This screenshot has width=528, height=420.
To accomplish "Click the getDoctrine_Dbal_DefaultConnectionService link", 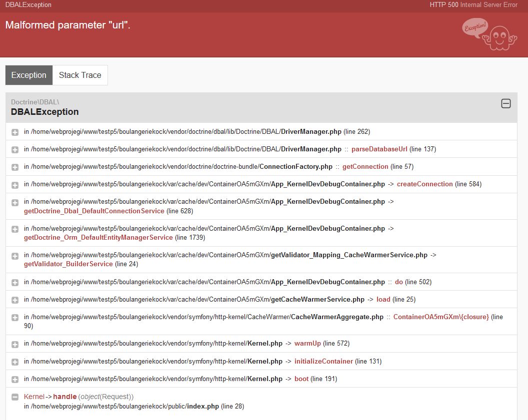I will 94,211.
